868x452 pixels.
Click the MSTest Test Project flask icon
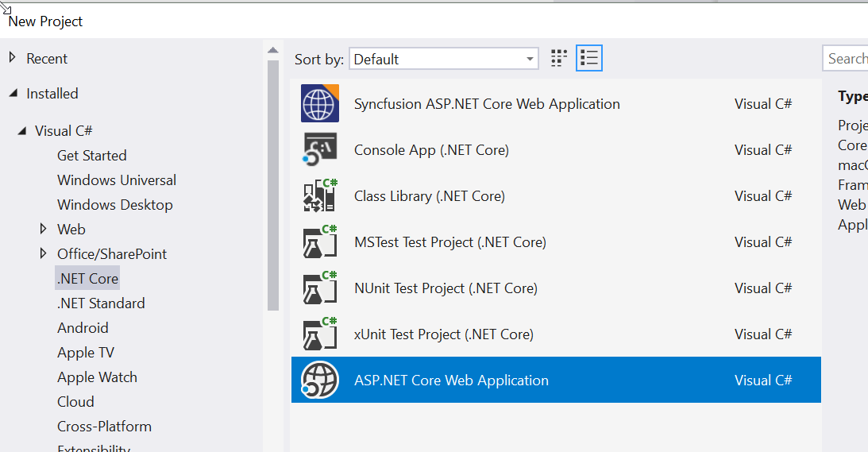(320, 241)
